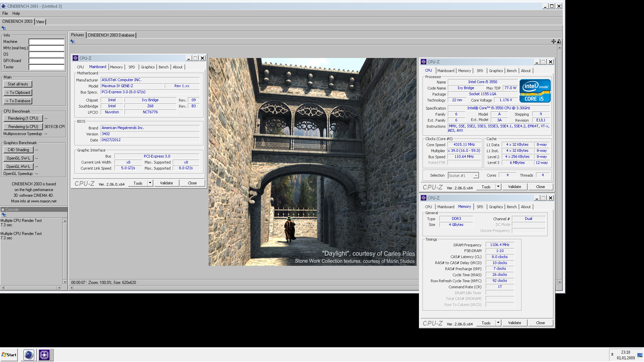Image resolution: width=644 pixels, height=362 pixels.
Task: Click picture viewer vertical scrollbar up arrow
Action: pos(559,48)
